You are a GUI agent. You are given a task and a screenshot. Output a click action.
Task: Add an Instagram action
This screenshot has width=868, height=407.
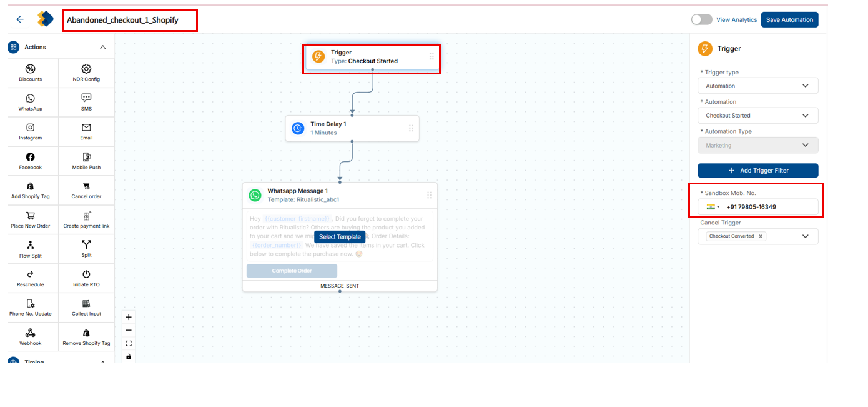click(30, 132)
